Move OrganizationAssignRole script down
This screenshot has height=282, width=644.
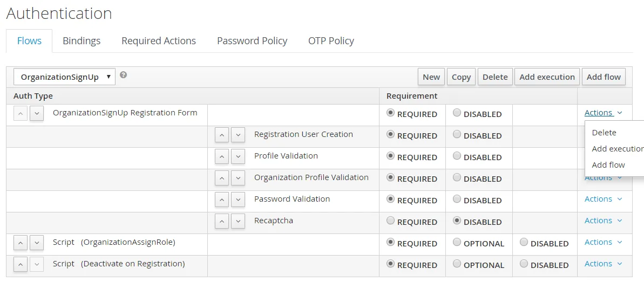coord(37,243)
